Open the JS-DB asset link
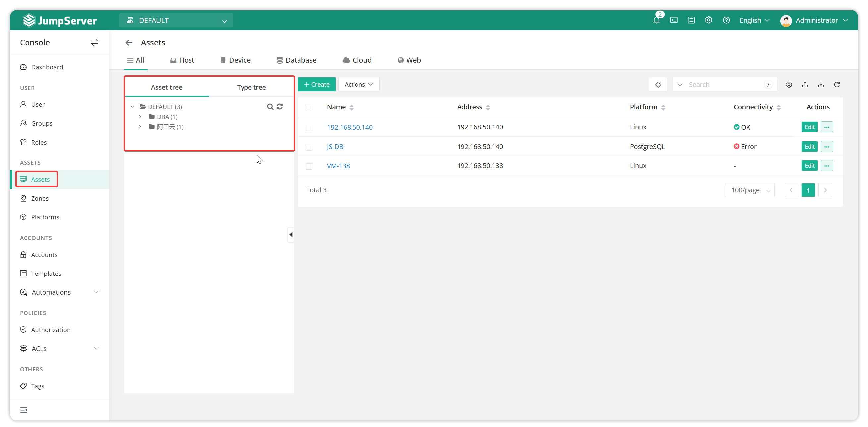The width and height of the screenshot is (868, 427). tap(335, 147)
